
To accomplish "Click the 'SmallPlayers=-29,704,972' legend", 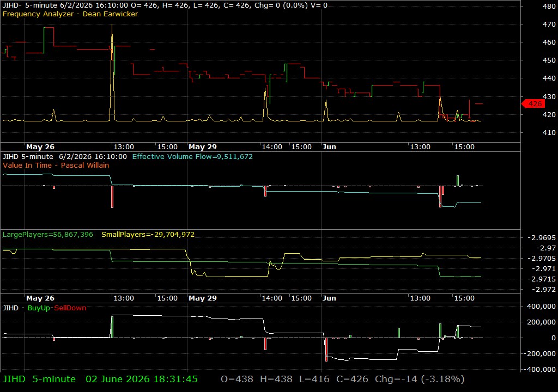I will tap(148, 235).
